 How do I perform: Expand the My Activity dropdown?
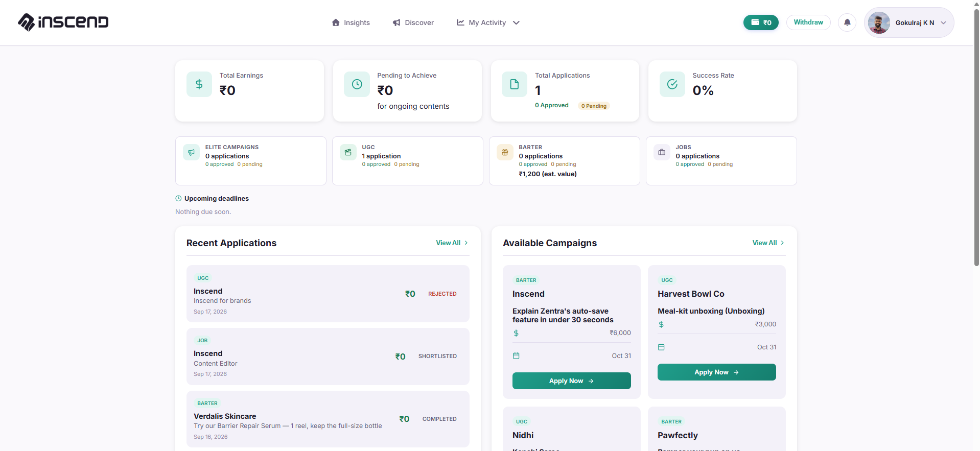488,22
